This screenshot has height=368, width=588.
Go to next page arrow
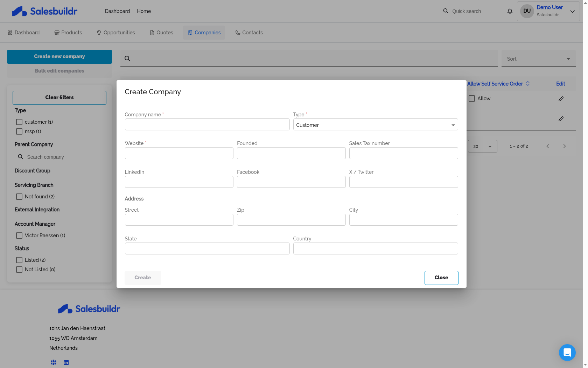565,146
